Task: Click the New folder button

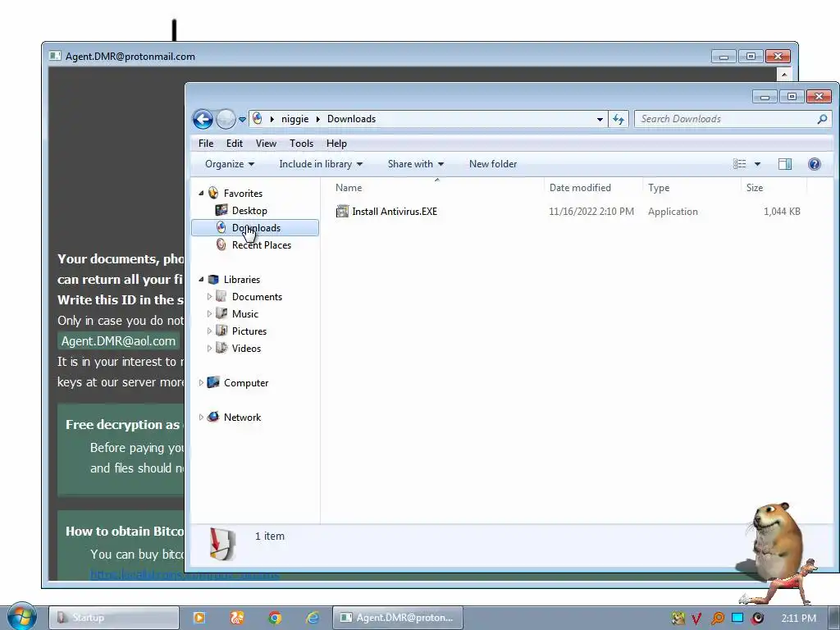Action: pyautogui.click(x=493, y=164)
